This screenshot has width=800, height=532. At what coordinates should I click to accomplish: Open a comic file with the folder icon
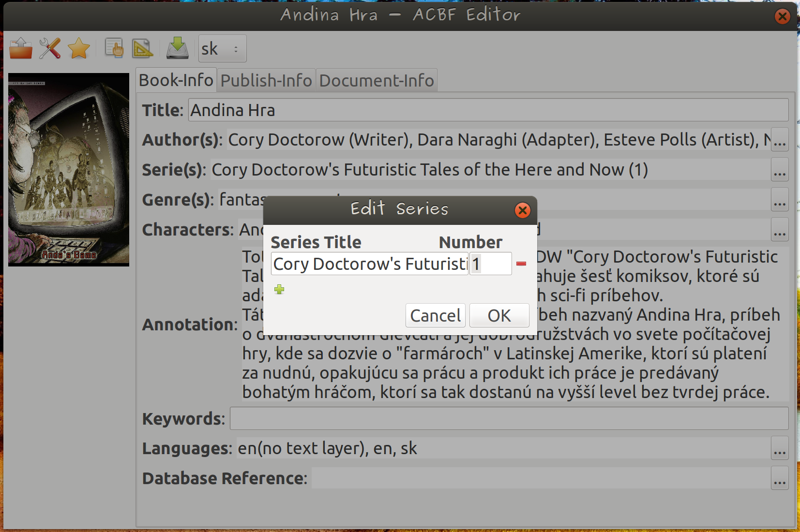point(21,48)
